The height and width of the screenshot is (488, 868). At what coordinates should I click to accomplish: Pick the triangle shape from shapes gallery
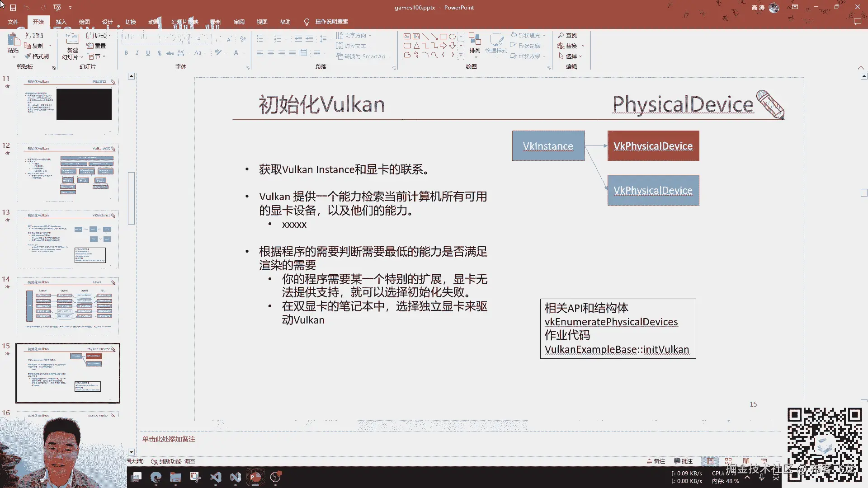(x=416, y=46)
